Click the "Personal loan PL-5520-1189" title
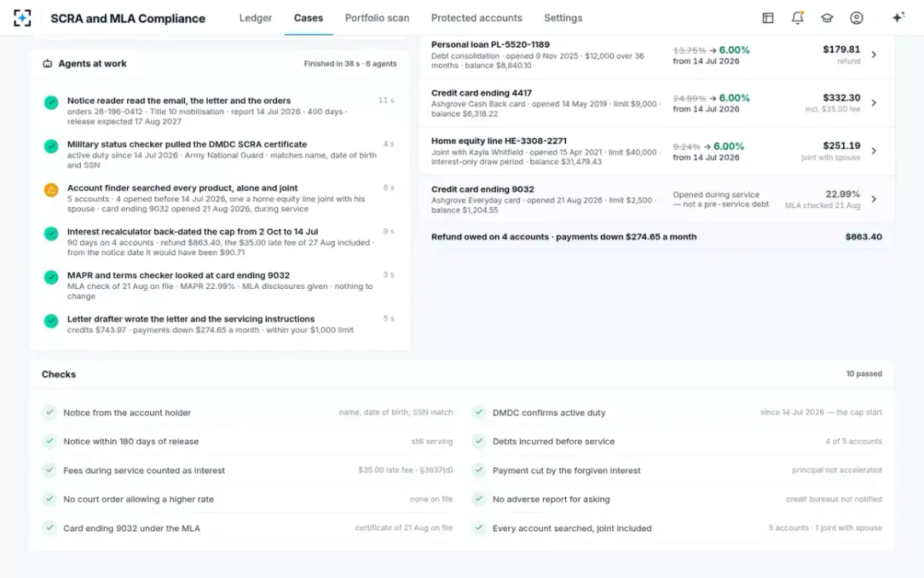Image resolution: width=924 pixels, height=578 pixels. click(x=490, y=45)
